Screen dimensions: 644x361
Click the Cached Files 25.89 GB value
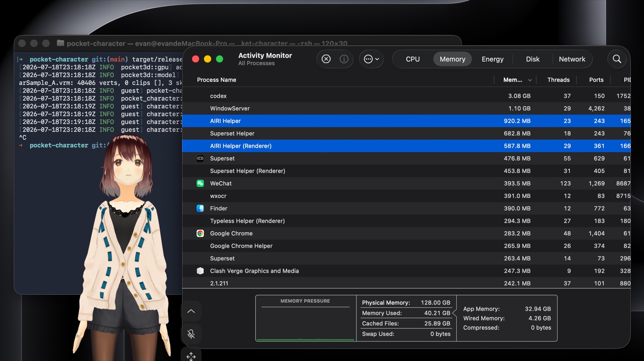(437, 324)
